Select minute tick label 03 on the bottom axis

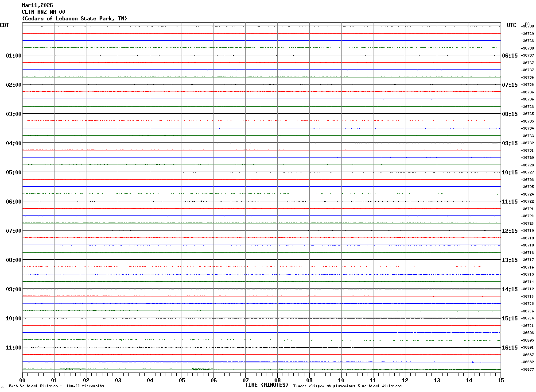point(118,380)
